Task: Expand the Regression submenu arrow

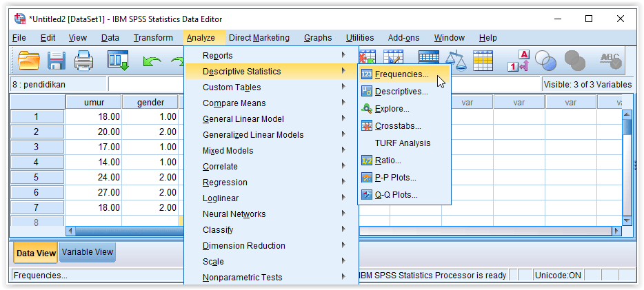Action: 343,181
